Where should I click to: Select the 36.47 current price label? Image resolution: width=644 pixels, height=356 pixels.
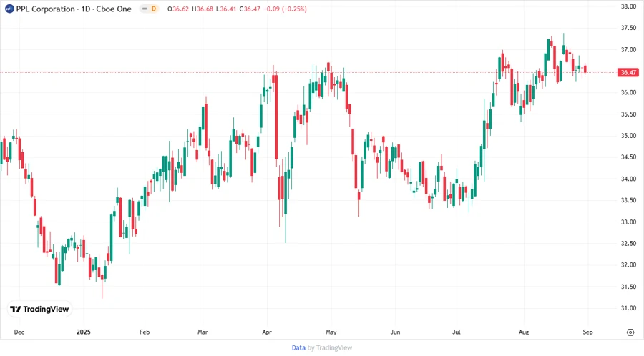628,73
